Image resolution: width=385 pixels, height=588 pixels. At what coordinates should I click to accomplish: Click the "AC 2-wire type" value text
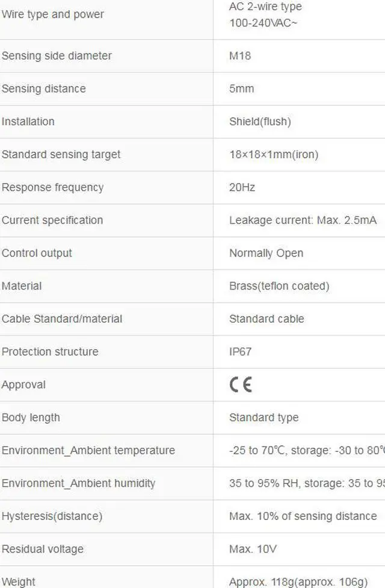(x=265, y=7)
